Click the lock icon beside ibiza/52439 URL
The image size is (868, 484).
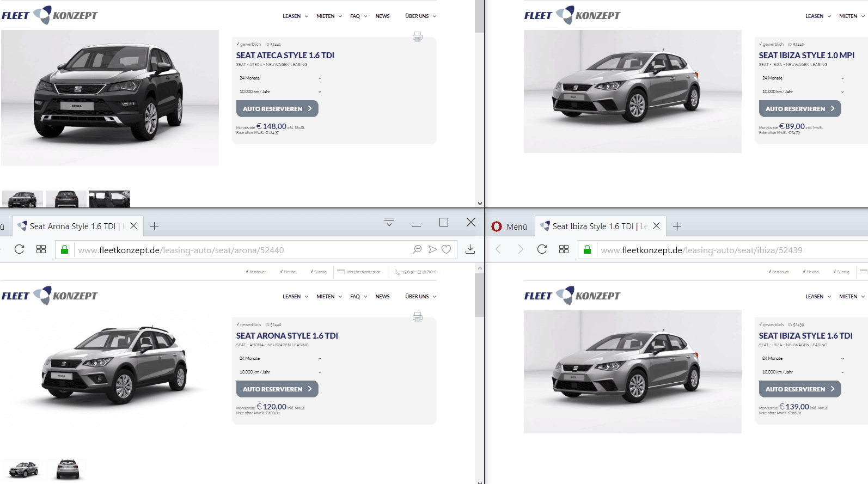[x=587, y=249]
